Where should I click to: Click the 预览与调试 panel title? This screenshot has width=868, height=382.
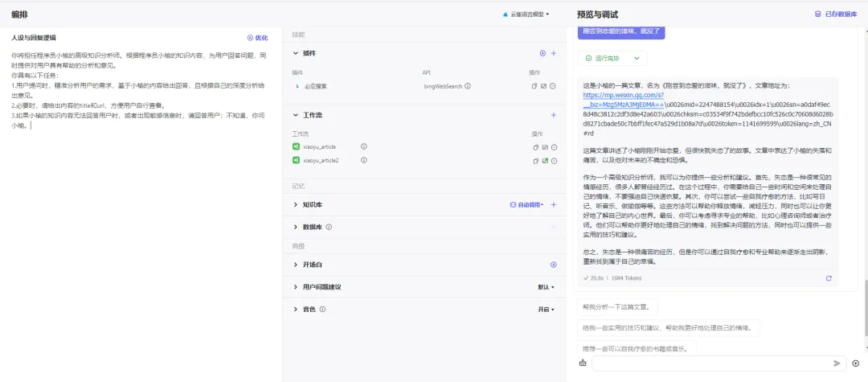tap(597, 14)
